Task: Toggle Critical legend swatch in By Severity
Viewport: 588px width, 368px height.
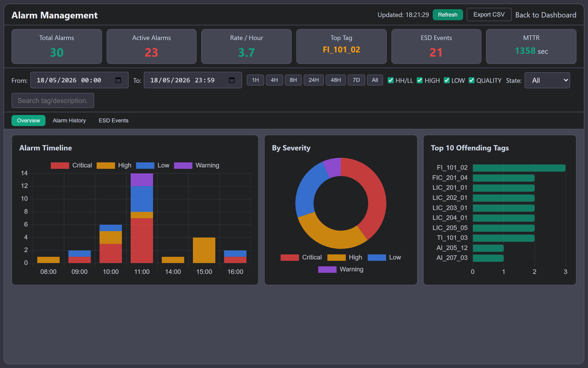Action: pos(290,257)
